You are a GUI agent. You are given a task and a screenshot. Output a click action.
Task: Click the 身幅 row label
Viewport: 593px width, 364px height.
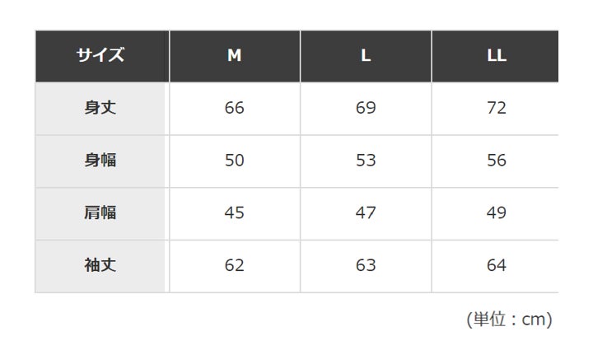[x=101, y=161]
